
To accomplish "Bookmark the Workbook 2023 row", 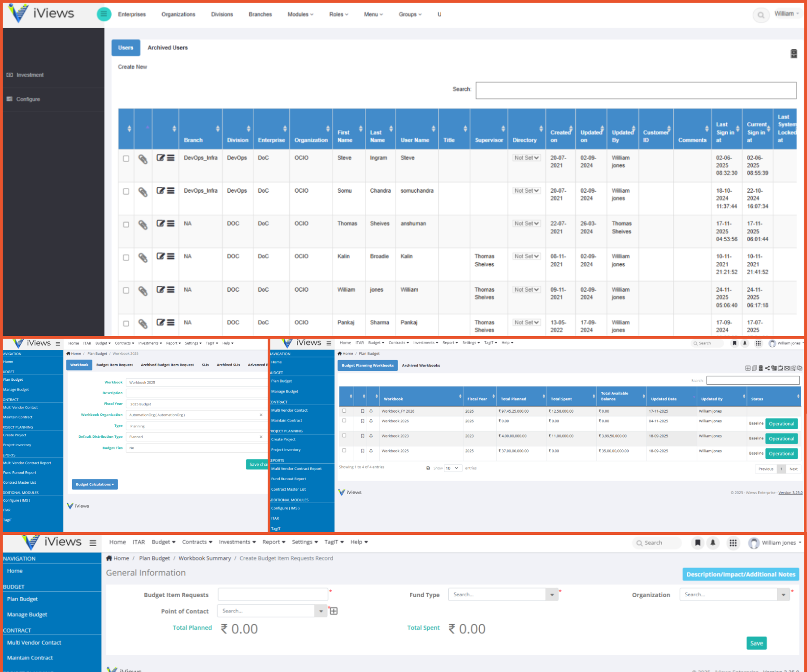I will coord(363,436).
